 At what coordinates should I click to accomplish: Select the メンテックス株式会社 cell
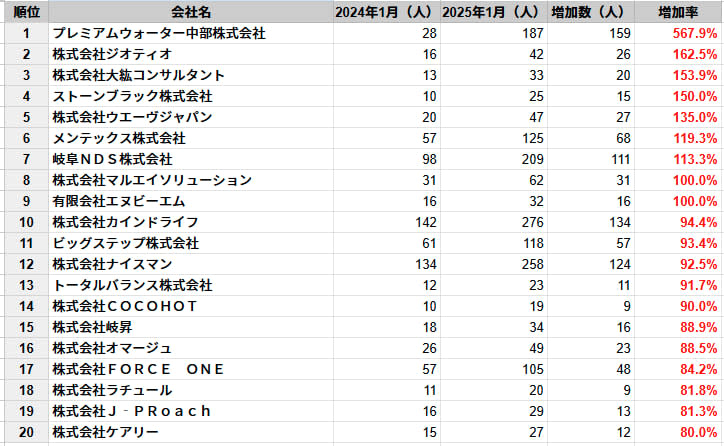pyautogui.click(x=191, y=138)
